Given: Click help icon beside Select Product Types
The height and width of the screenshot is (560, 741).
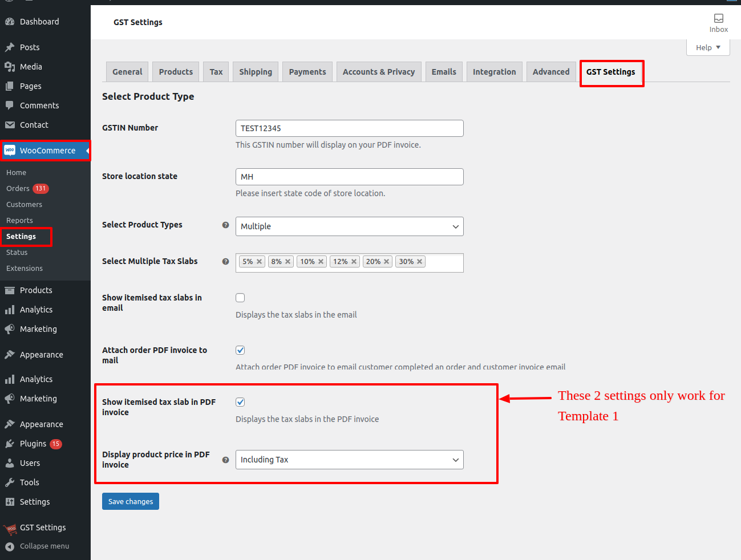Looking at the screenshot, I should point(225,225).
